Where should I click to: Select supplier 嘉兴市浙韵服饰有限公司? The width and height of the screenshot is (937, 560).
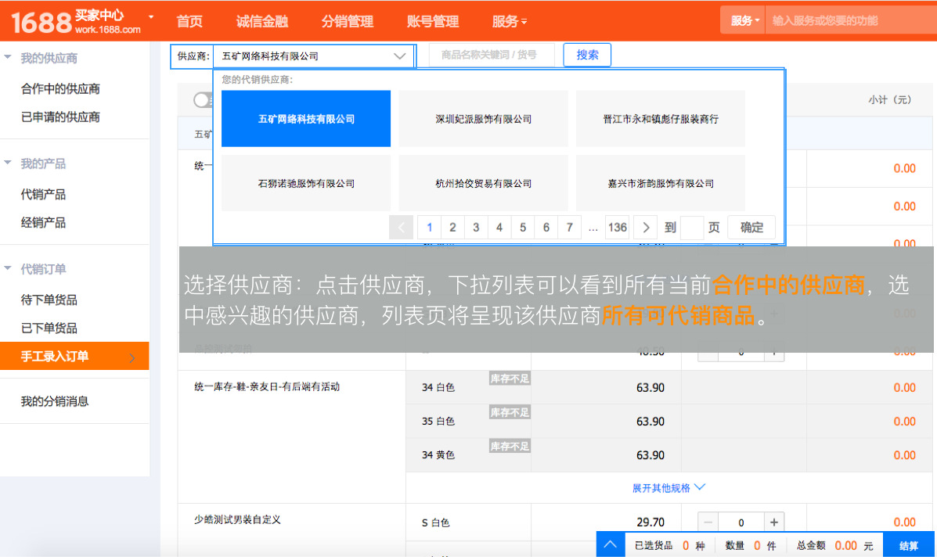[661, 183]
